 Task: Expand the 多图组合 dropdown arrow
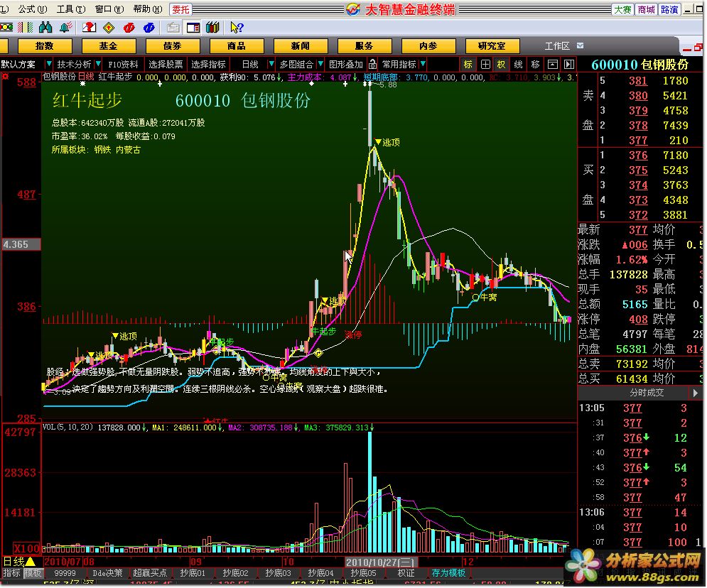(320, 64)
